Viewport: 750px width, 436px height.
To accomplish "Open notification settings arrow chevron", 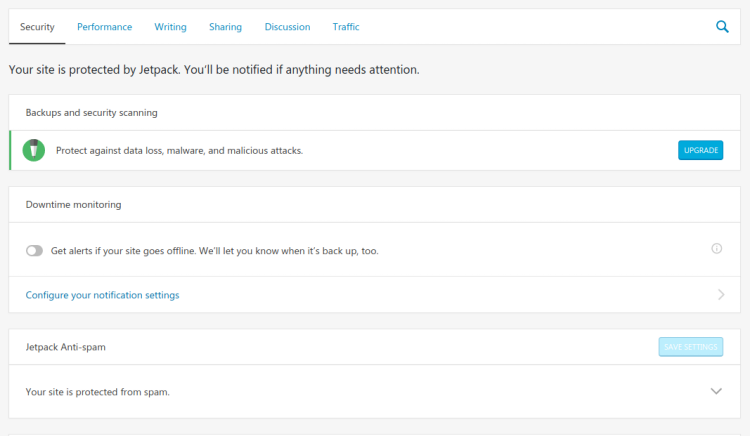I will [721, 294].
